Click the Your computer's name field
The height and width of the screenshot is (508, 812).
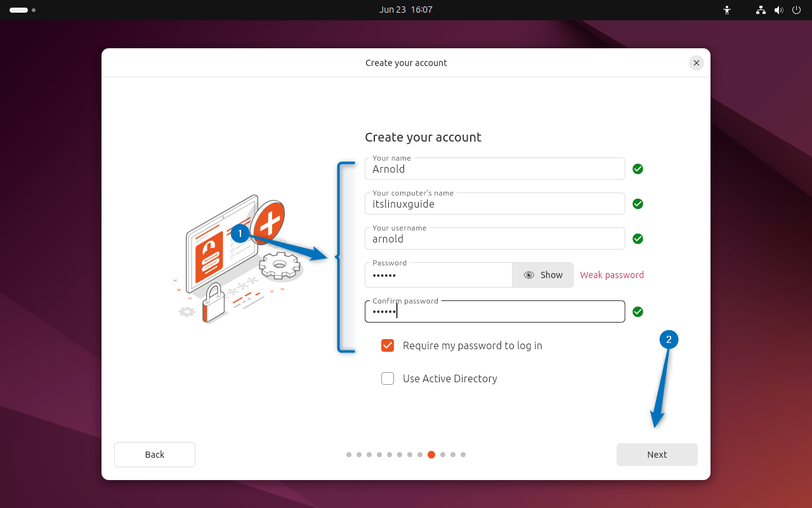(495, 203)
